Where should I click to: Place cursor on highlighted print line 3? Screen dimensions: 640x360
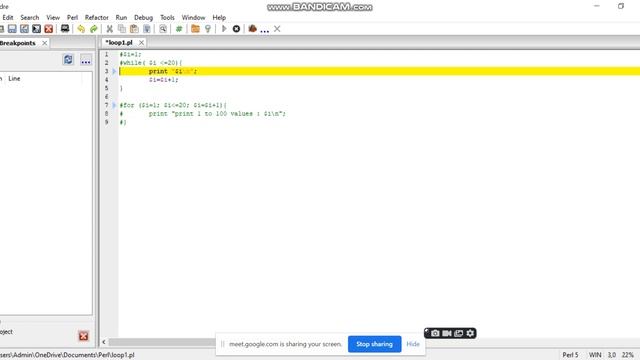(380, 71)
